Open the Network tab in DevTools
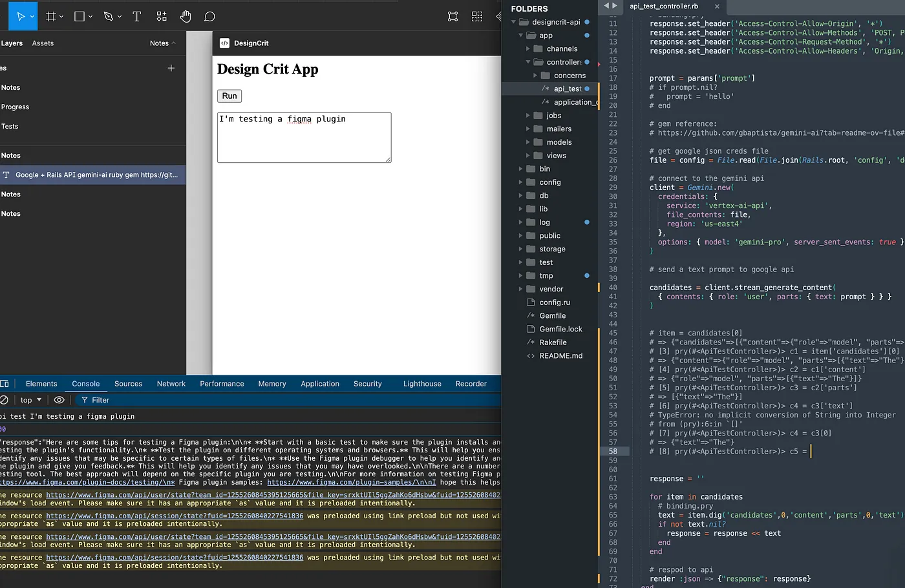Screen dimensions: 905x588 click(x=171, y=384)
